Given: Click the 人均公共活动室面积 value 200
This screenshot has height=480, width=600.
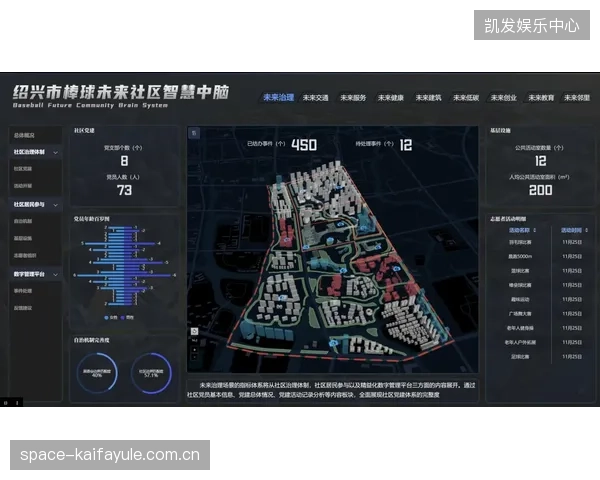Looking at the screenshot, I should pyautogui.click(x=541, y=190).
